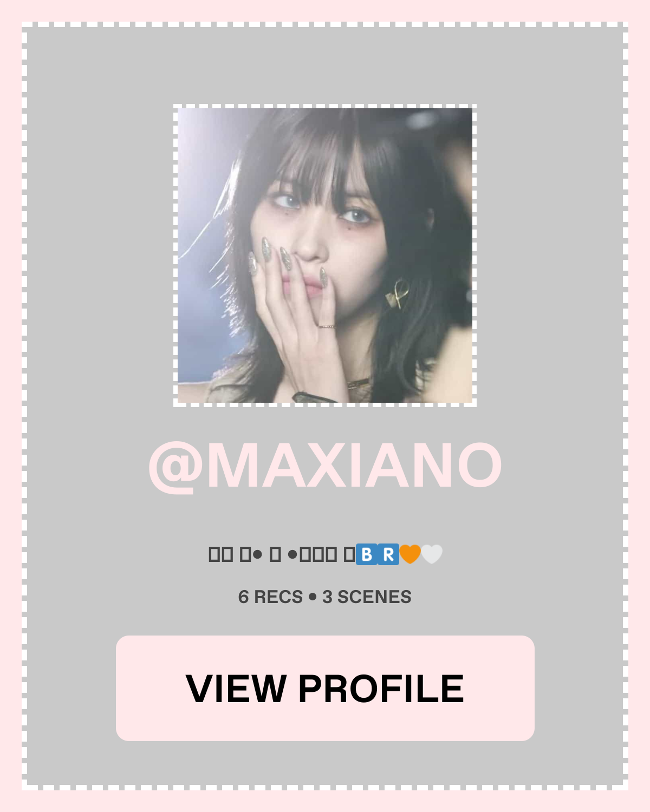Screen dimensions: 650x812
Task: Click the empty gray area above the avatar
Action: [325, 65]
